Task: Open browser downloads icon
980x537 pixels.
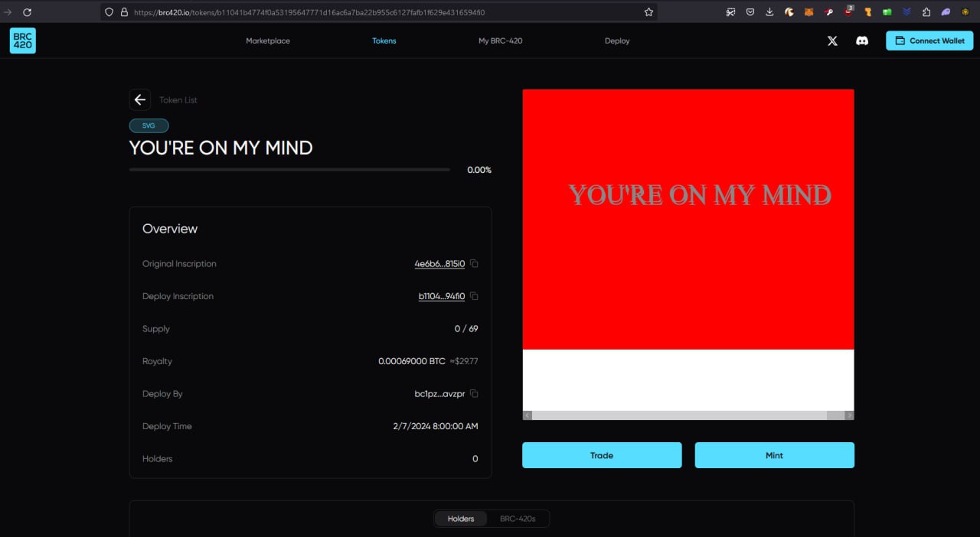Action: point(769,12)
